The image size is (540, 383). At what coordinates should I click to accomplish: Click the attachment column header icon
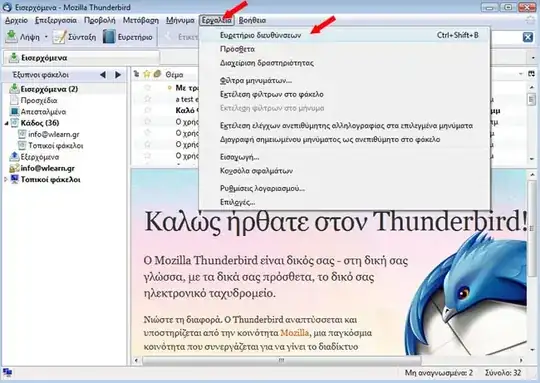click(x=157, y=74)
